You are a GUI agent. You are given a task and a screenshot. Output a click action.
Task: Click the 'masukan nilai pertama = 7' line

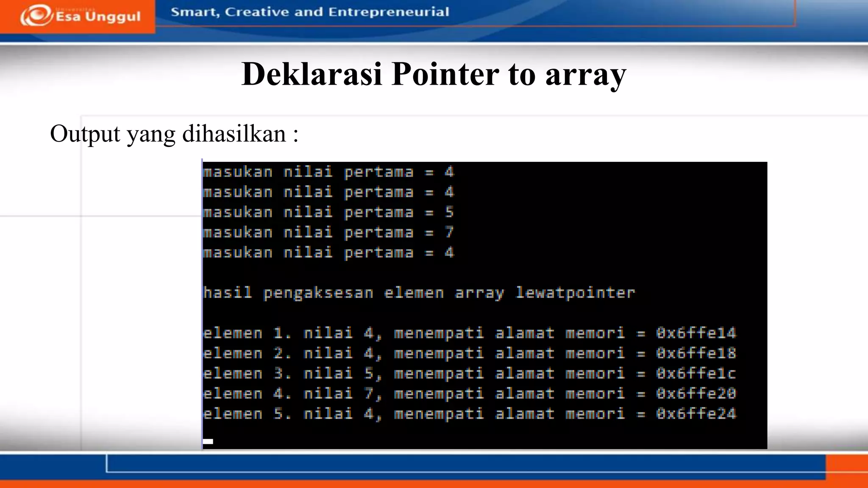(x=328, y=233)
